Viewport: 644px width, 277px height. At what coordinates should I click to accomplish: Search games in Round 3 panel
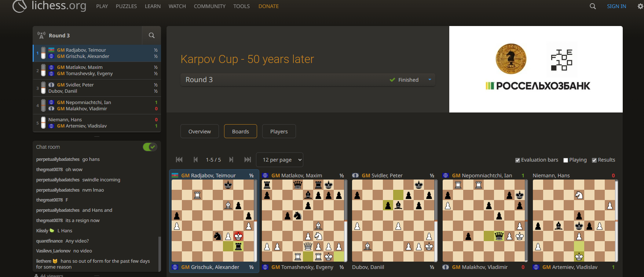pos(151,36)
